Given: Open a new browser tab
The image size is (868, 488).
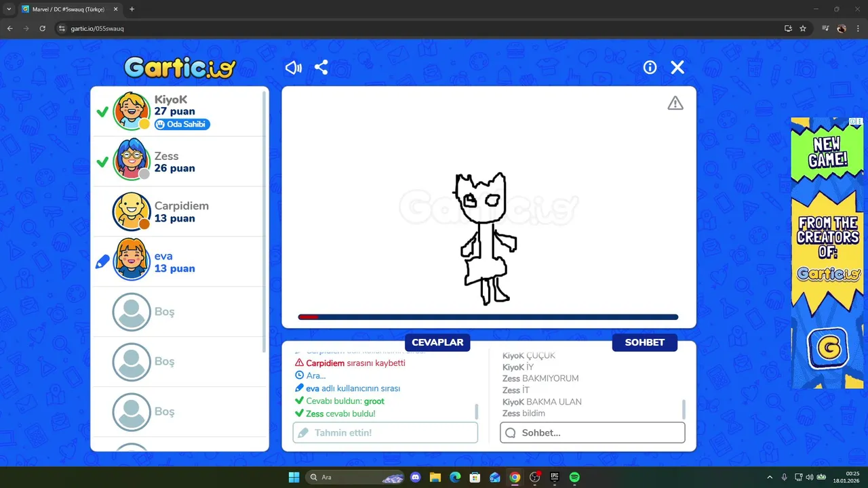Looking at the screenshot, I should pyautogui.click(x=132, y=9).
